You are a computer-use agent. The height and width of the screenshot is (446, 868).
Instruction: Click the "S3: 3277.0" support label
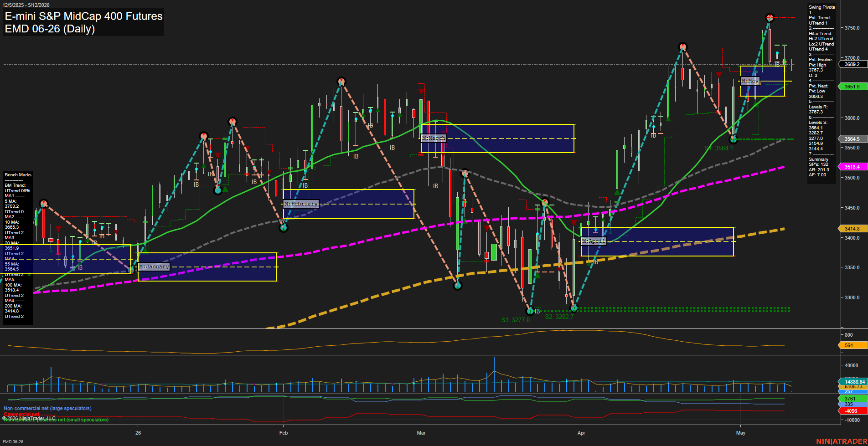tap(516, 320)
